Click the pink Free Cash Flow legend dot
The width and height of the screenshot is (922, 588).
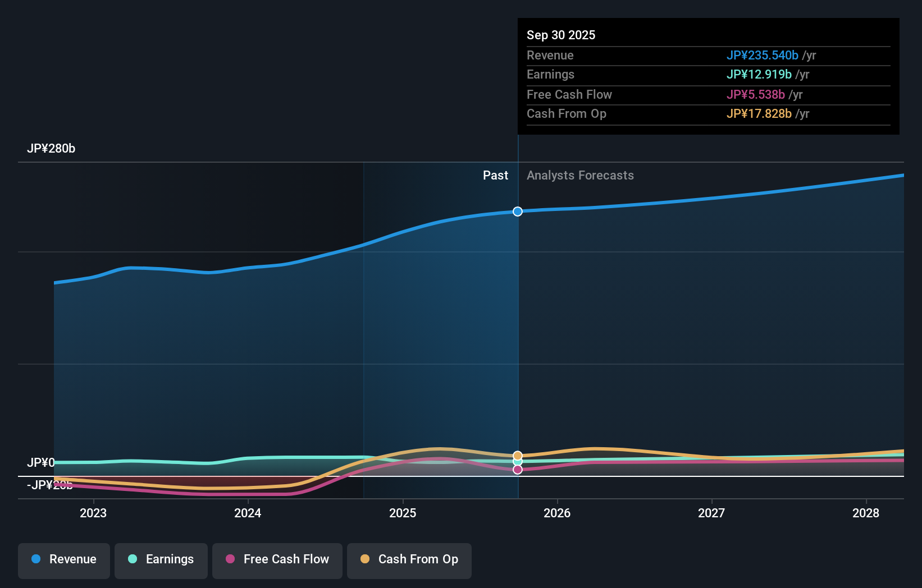pos(230,559)
